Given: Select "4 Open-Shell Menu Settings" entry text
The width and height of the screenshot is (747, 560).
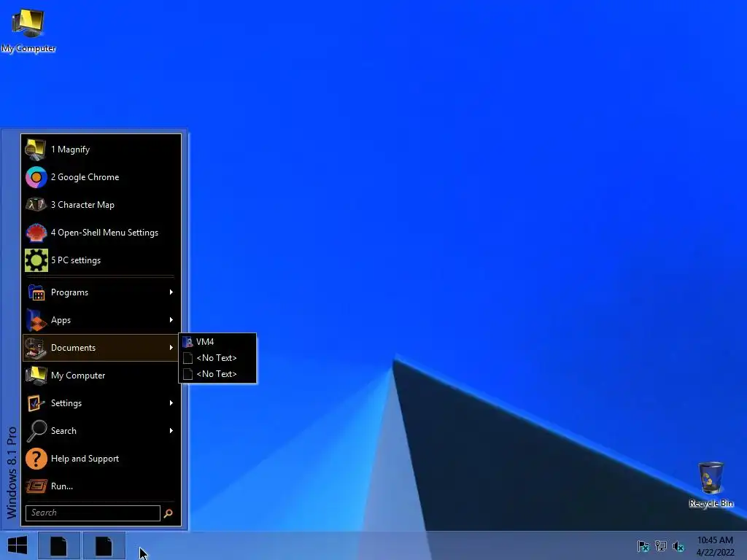Looking at the screenshot, I should pos(104,233).
